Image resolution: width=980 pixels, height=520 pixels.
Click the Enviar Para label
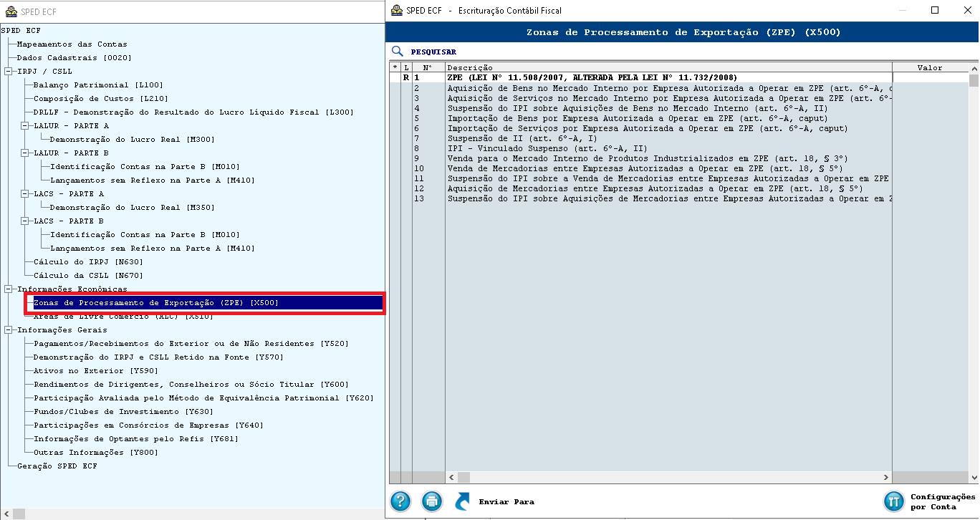coord(506,501)
